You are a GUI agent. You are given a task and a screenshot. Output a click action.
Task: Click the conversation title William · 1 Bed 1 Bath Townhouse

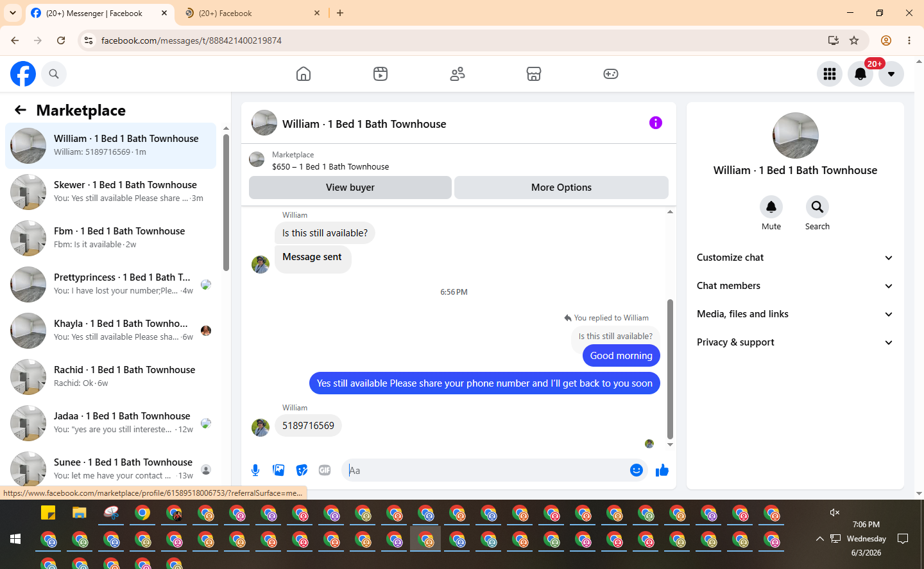click(x=364, y=124)
